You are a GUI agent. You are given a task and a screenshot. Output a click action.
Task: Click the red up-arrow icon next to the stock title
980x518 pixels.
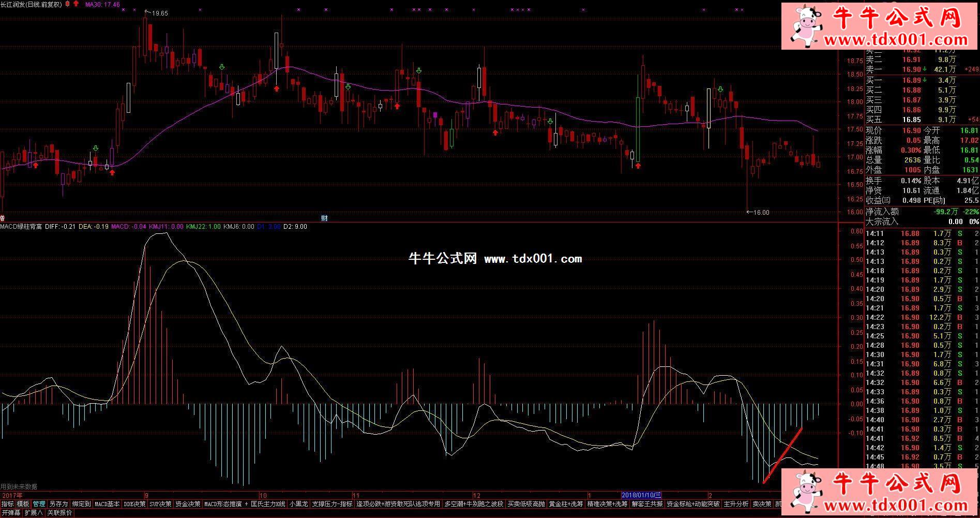pos(76,4)
